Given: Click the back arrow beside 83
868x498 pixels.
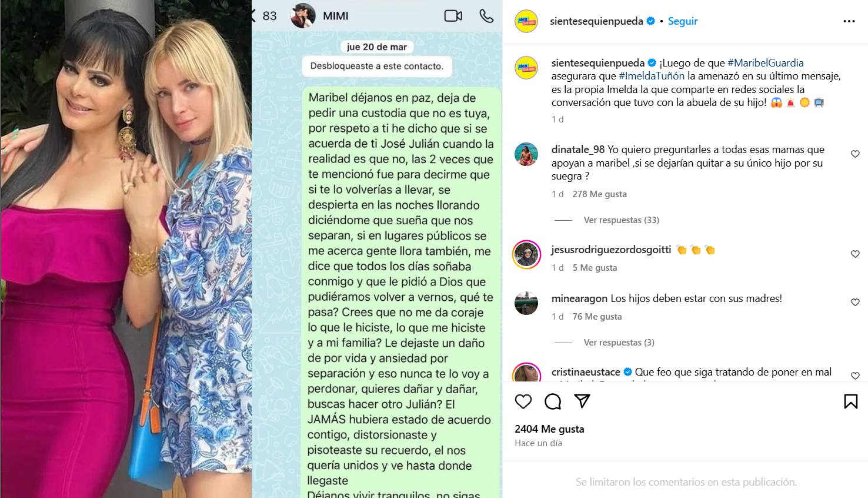Looking at the screenshot, I should click(254, 16).
